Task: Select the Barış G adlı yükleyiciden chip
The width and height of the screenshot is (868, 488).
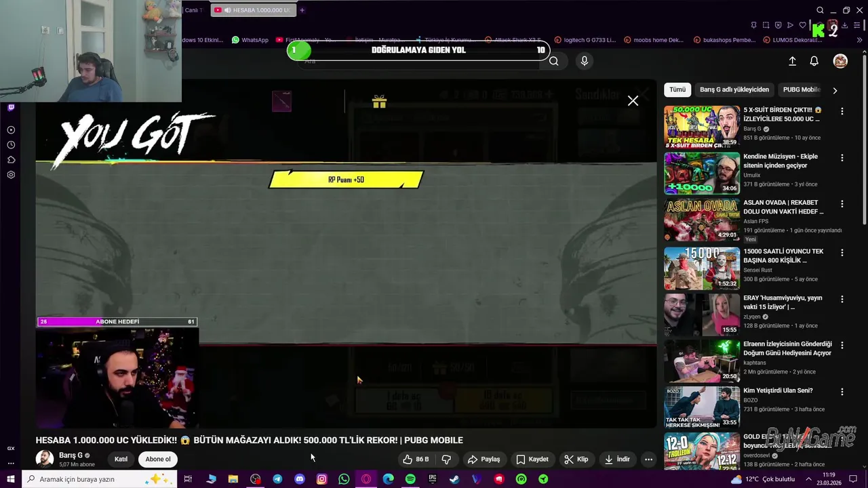Action: coord(734,89)
